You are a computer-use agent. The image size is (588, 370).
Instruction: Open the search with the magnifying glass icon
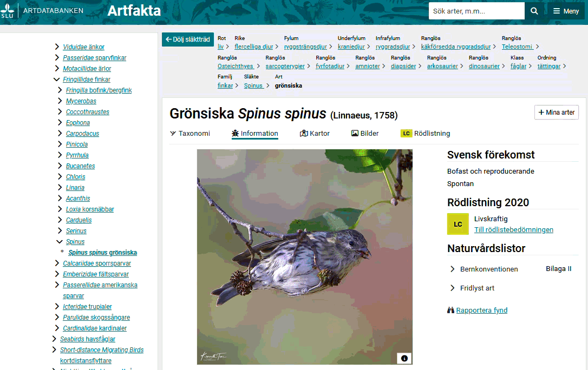pyautogui.click(x=534, y=11)
